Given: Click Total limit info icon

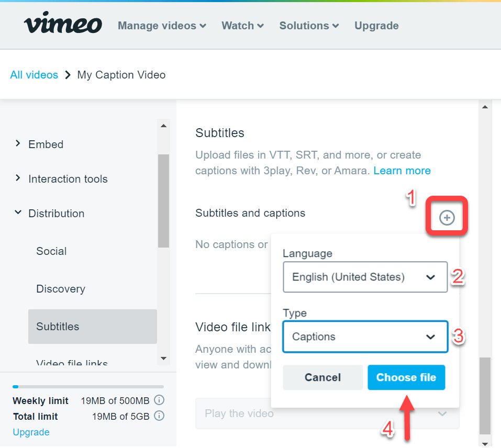Looking at the screenshot, I should pyautogui.click(x=159, y=416).
